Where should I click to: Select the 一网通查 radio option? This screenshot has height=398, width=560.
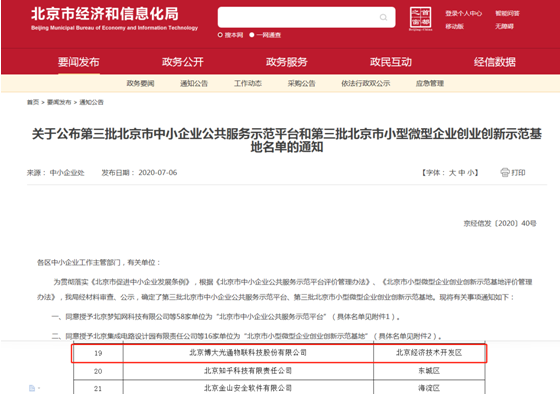[252, 35]
